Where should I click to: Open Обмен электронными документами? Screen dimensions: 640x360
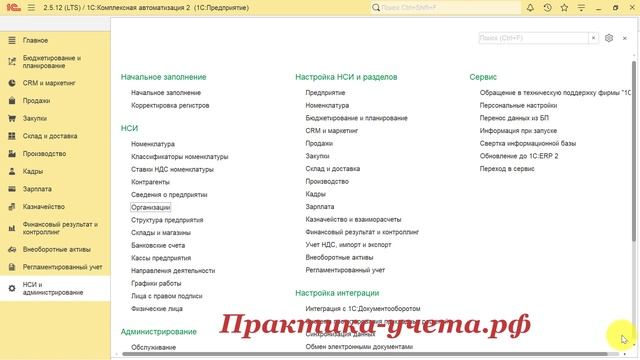[x=359, y=347]
